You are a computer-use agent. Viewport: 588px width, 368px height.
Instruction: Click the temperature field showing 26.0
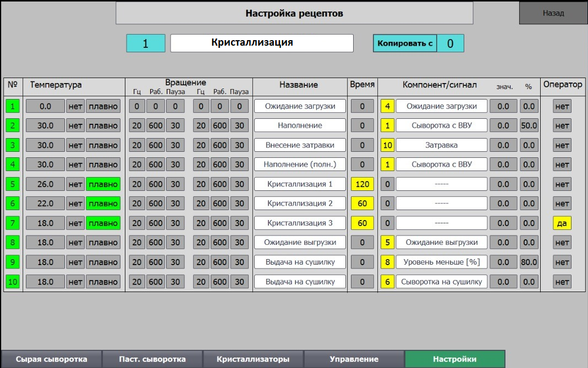[x=45, y=184]
